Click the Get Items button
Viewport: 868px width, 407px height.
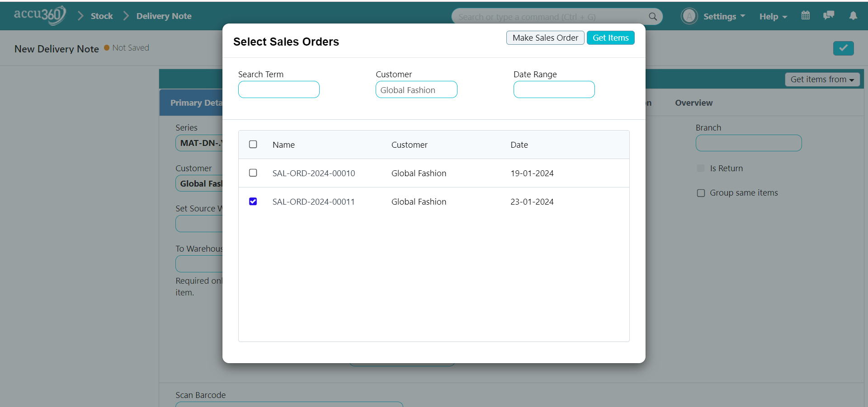610,37
